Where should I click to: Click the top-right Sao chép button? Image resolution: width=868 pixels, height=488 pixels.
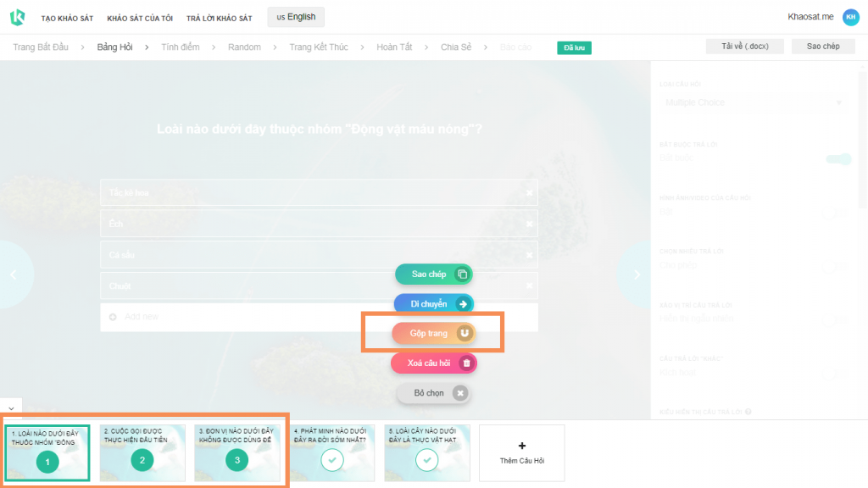(823, 47)
